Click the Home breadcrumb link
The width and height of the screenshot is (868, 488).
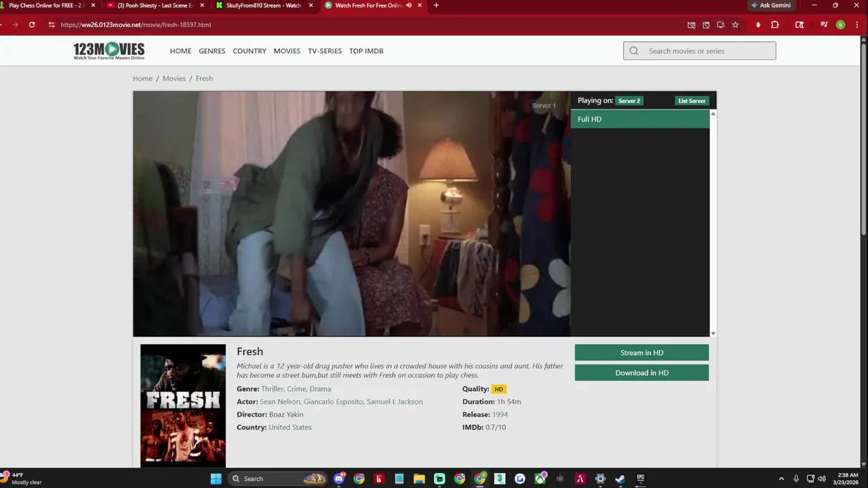[x=142, y=79]
